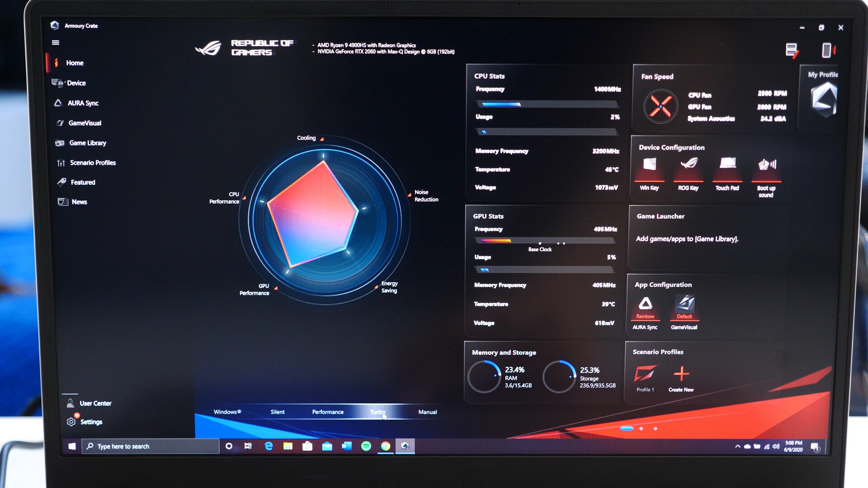Open Mail app from taskbar
Viewport: 868px width, 488px height.
(327, 446)
